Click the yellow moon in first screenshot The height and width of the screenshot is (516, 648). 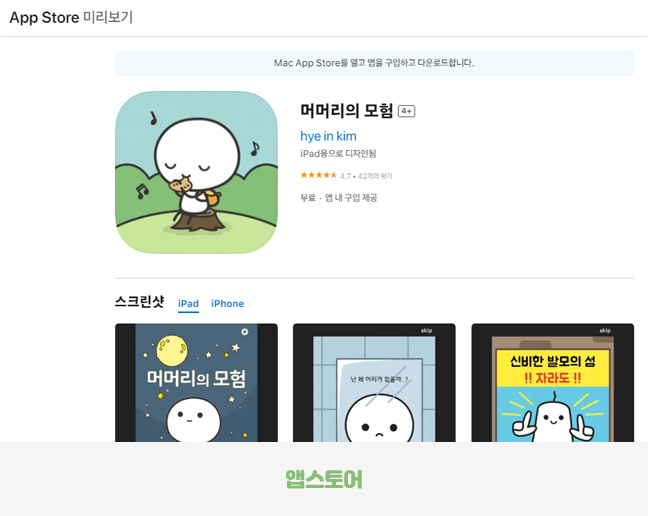pyautogui.click(x=172, y=350)
